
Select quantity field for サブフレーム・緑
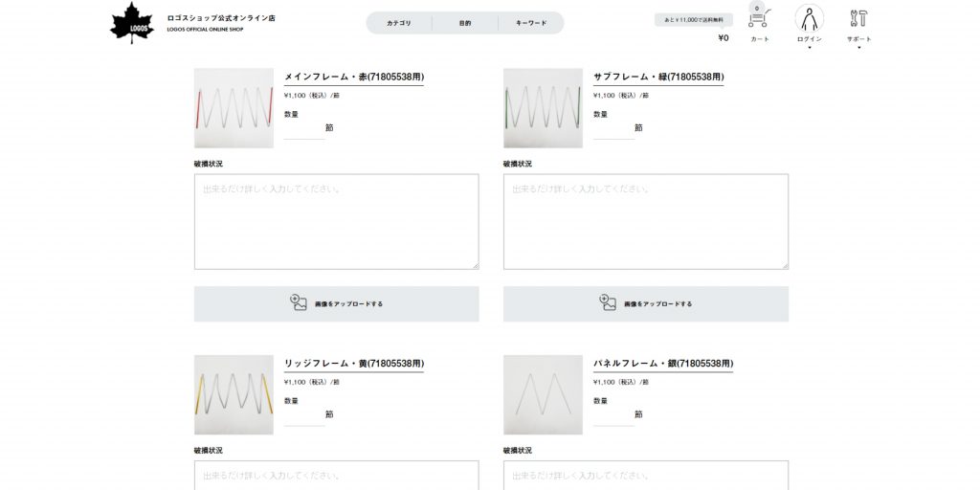[x=613, y=130]
